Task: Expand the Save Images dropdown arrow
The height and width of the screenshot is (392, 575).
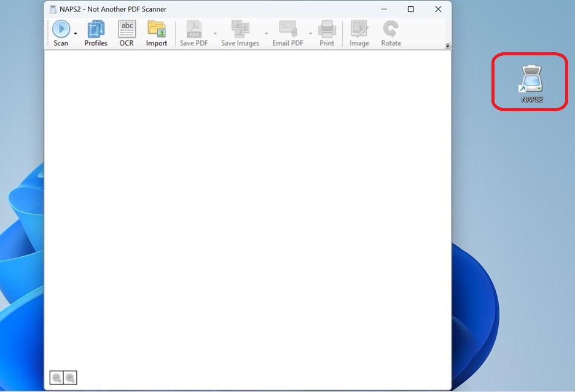Action: click(266, 33)
